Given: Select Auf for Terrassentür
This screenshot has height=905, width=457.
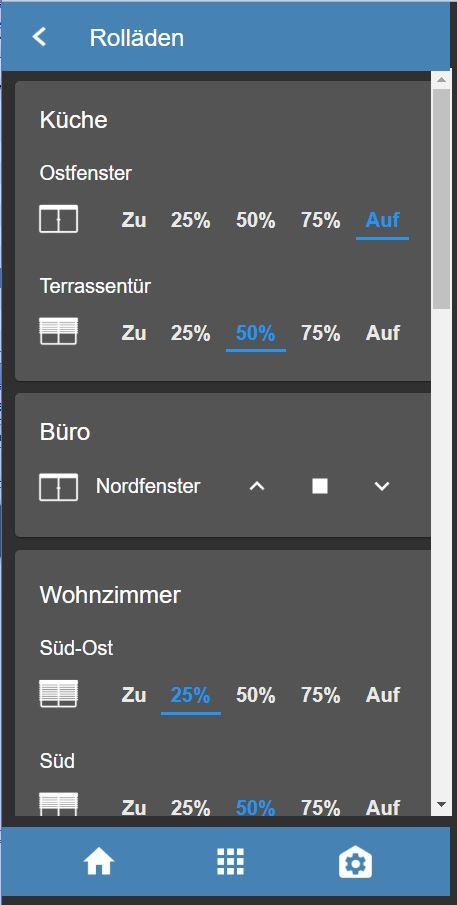Looking at the screenshot, I should [383, 333].
